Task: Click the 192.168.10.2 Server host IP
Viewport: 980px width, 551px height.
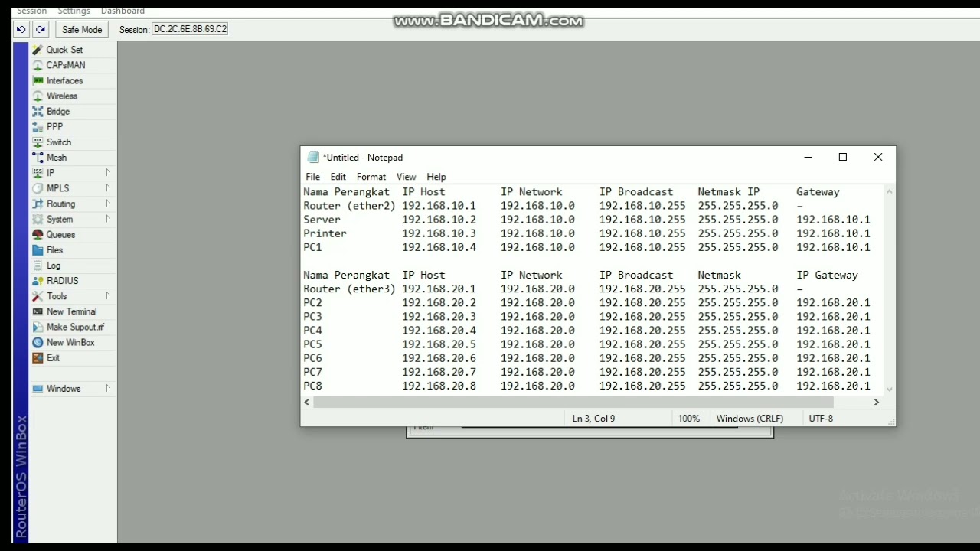Action: (439, 220)
